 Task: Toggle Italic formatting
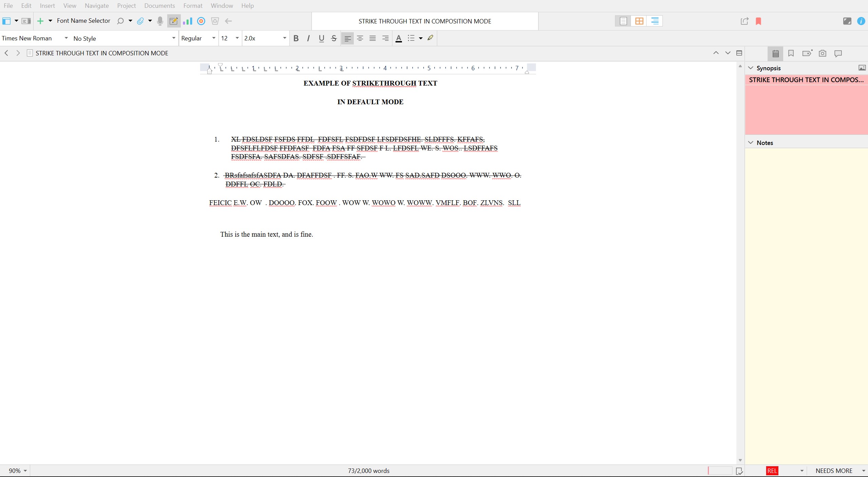click(308, 38)
